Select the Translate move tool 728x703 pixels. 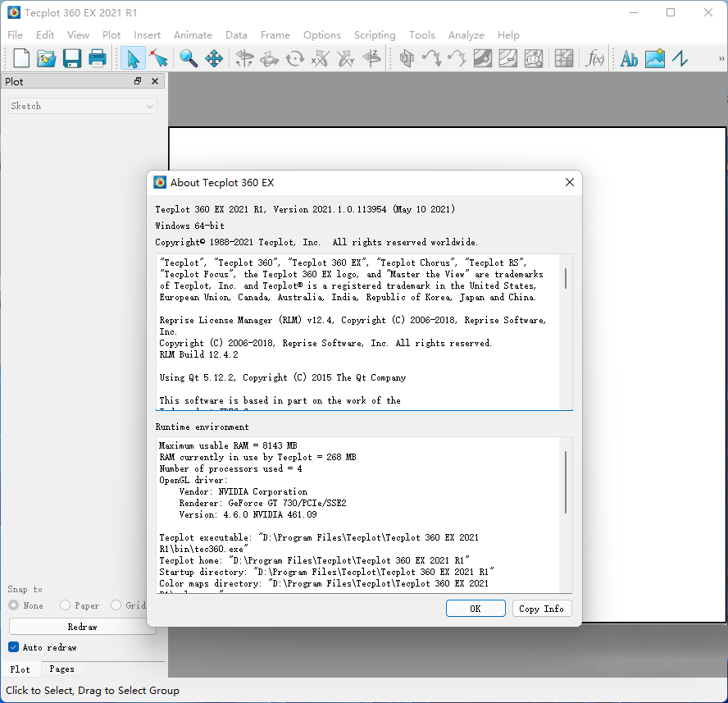pos(214,58)
